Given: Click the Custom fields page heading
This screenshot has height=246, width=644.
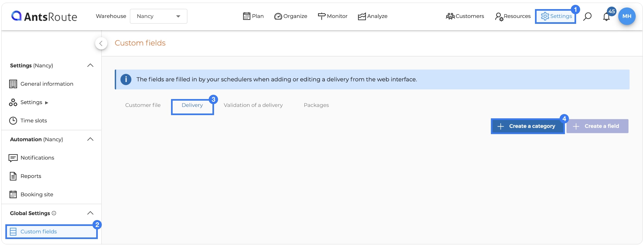Looking at the screenshot, I should [x=140, y=43].
